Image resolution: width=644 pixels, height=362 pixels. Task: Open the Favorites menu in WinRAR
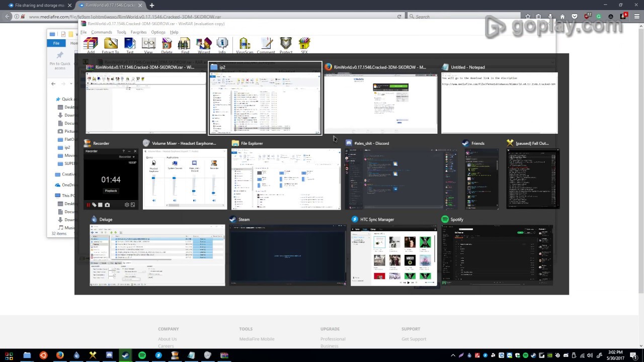139,32
